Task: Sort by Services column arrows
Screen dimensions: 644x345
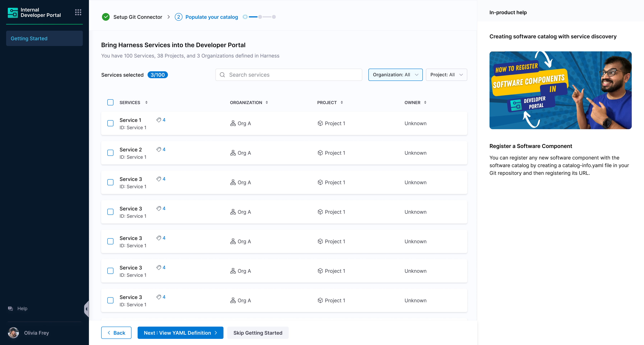Action: (146, 103)
